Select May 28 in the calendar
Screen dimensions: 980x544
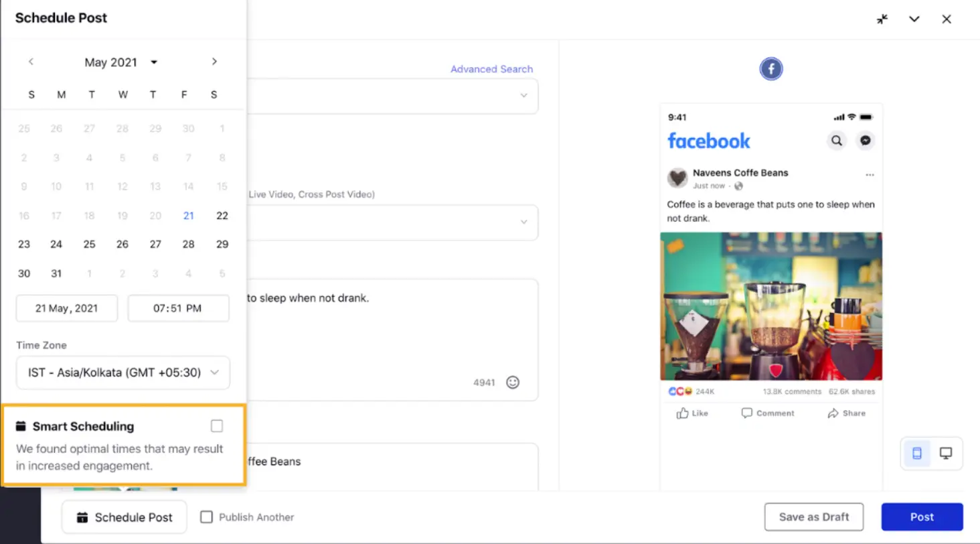[189, 245]
